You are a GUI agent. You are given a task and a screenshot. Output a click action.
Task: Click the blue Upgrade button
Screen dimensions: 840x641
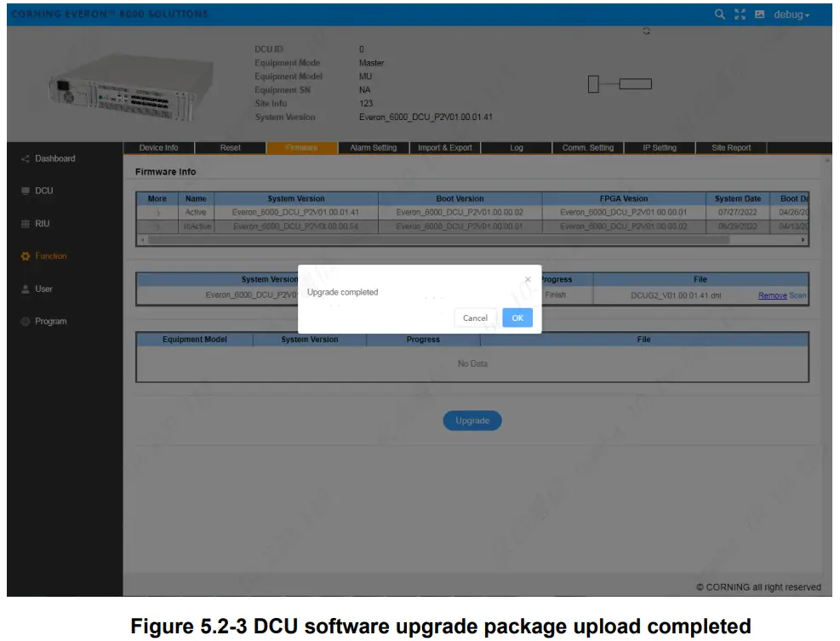point(472,421)
